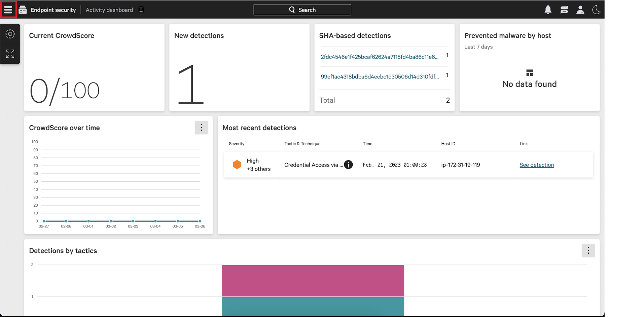Viewport: 644px width, 317px height.
Task: Open the hamburger navigation menu
Action: pos(8,10)
